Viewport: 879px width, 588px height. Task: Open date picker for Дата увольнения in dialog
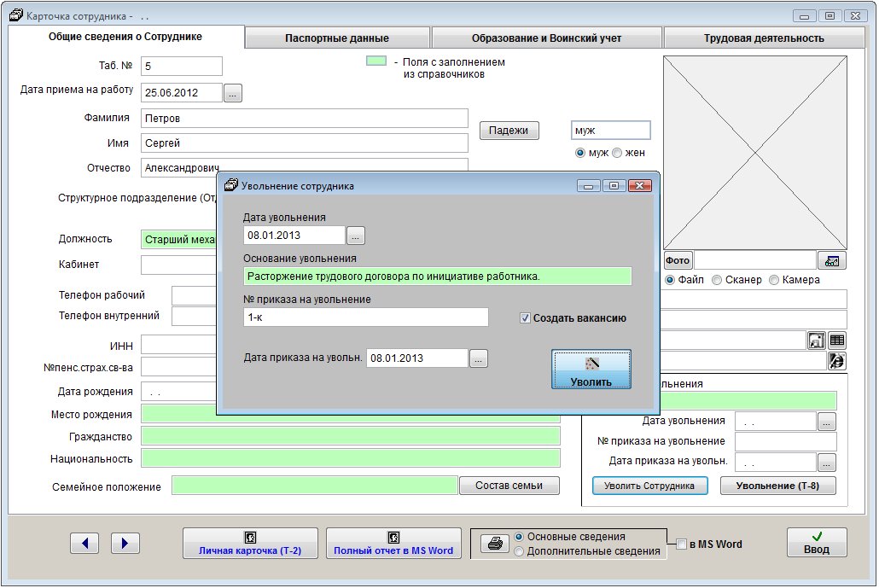tap(356, 236)
